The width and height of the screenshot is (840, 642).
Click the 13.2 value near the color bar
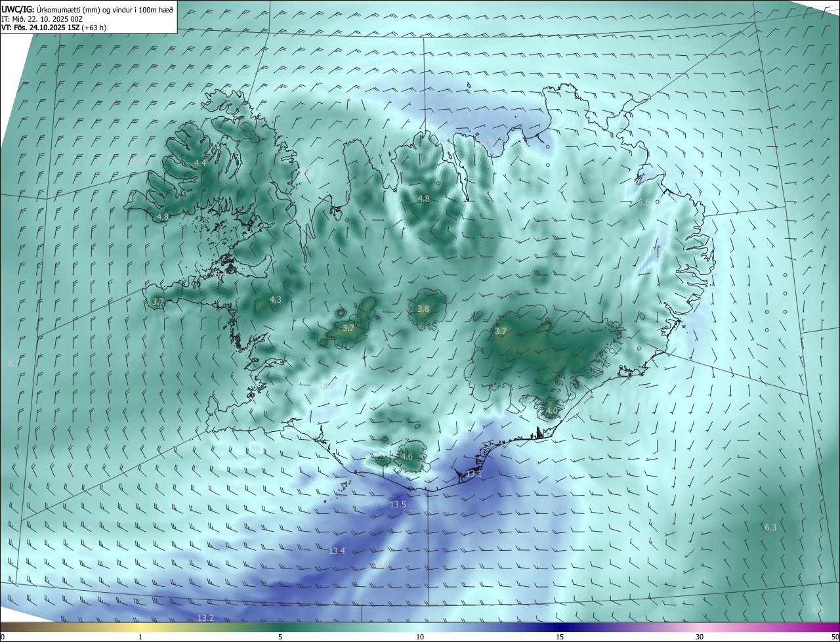[x=205, y=618]
